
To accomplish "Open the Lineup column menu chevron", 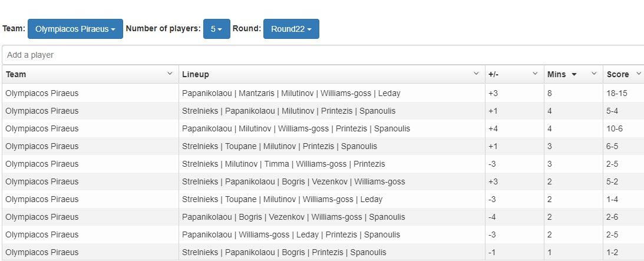I will [477, 74].
